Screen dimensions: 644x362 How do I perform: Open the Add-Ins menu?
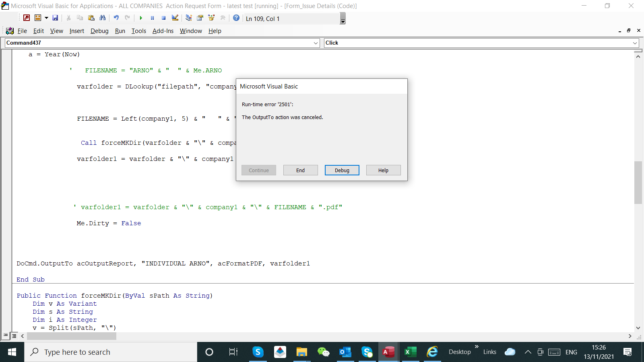tap(163, 31)
